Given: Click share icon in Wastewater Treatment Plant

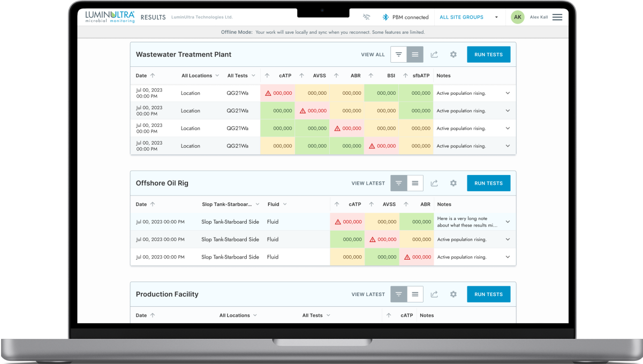Looking at the screenshot, I should tap(434, 55).
